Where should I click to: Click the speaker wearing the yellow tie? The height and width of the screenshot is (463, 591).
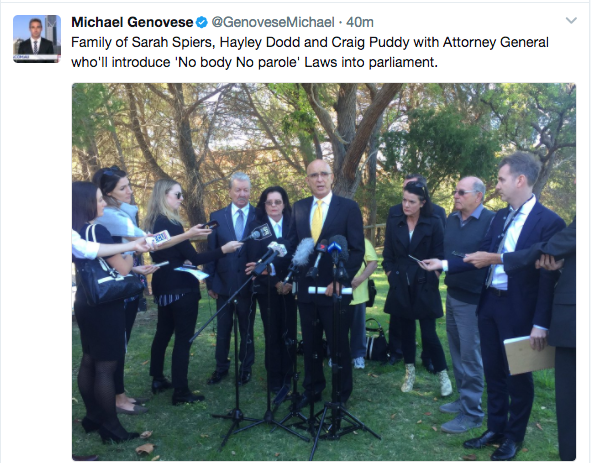(x=325, y=277)
